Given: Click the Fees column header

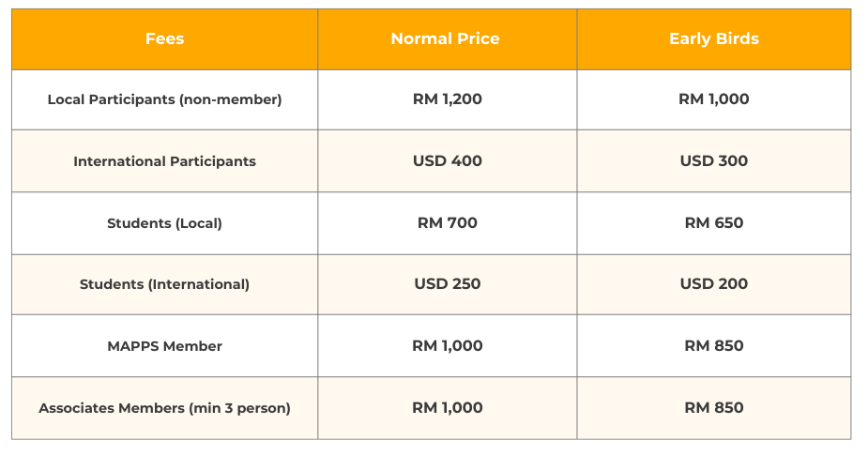Looking at the screenshot, I should click(164, 39).
